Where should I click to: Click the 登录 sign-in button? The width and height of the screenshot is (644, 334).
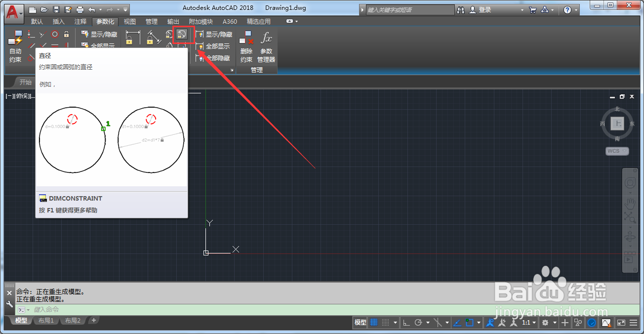[x=481, y=9]
